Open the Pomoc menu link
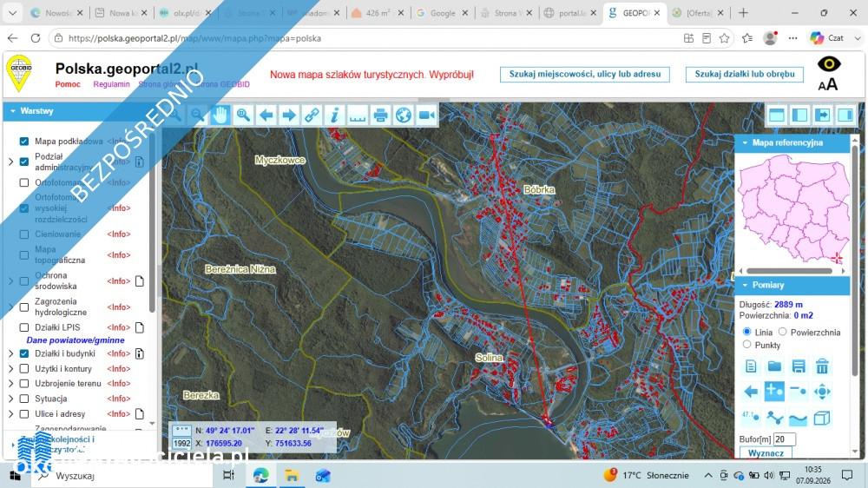868x488 pixels. (x=68, y=84)
